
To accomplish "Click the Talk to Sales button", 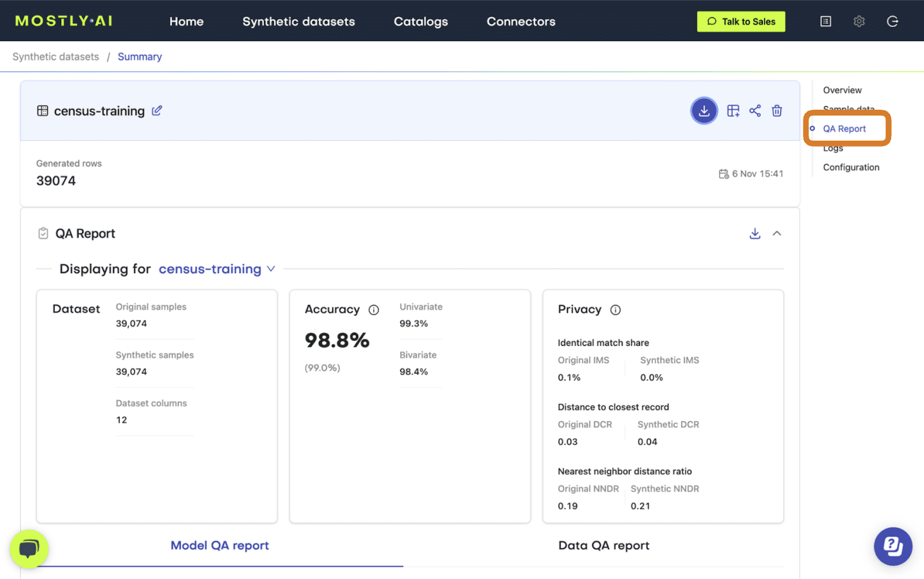I will pos(741,21).
